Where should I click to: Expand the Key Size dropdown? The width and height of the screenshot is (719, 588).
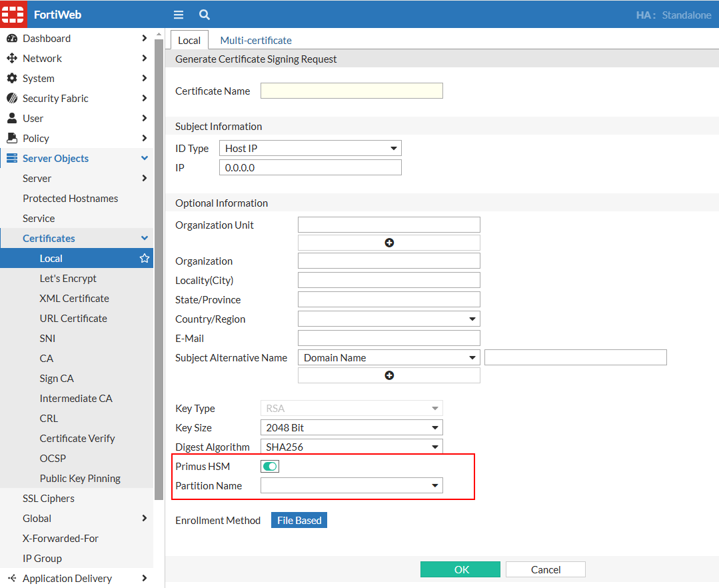[x=351, y=428]
